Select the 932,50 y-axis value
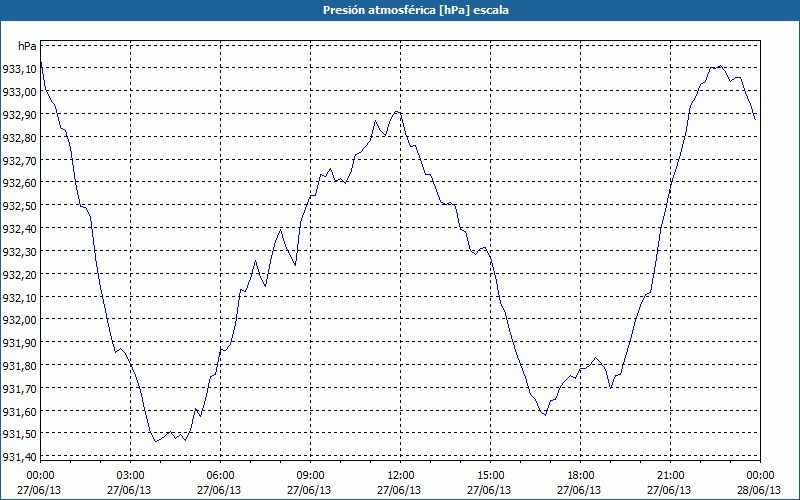Screen dimensions: 800x500 (19, 206)
